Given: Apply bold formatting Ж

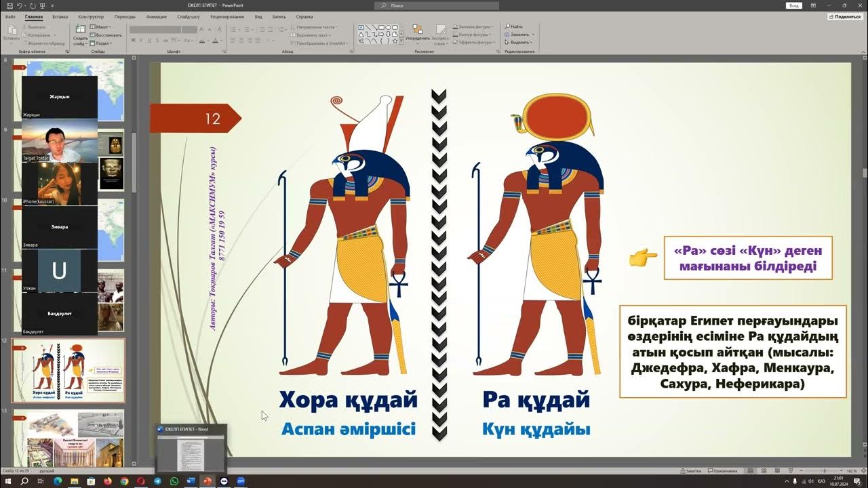Looking at the screenshot, I should (134, 41).
